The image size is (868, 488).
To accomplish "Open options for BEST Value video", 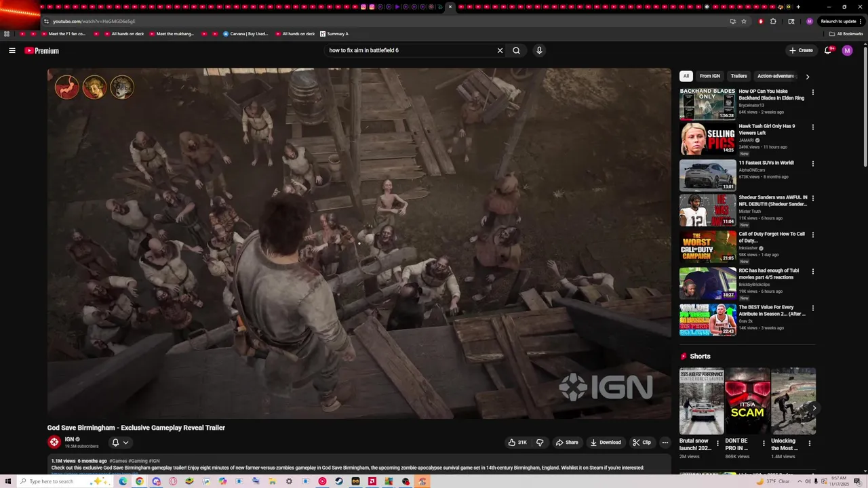I will (813, 308).
